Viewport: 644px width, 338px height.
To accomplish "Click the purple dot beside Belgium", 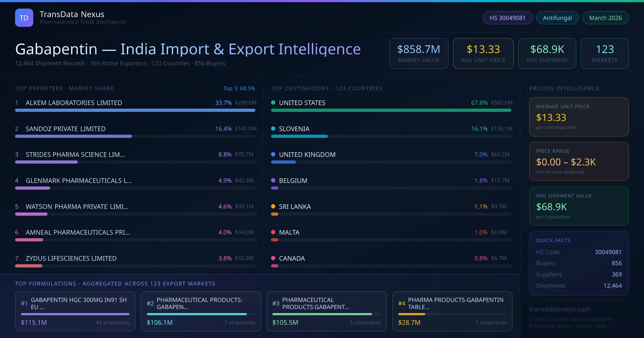I will pos(273,180).
